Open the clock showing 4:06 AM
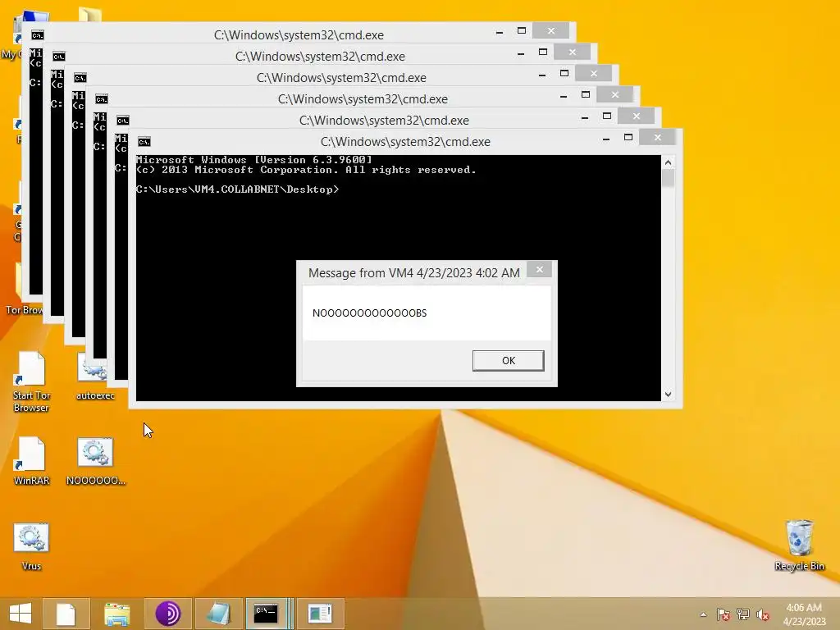 click(x=804, y=614)
